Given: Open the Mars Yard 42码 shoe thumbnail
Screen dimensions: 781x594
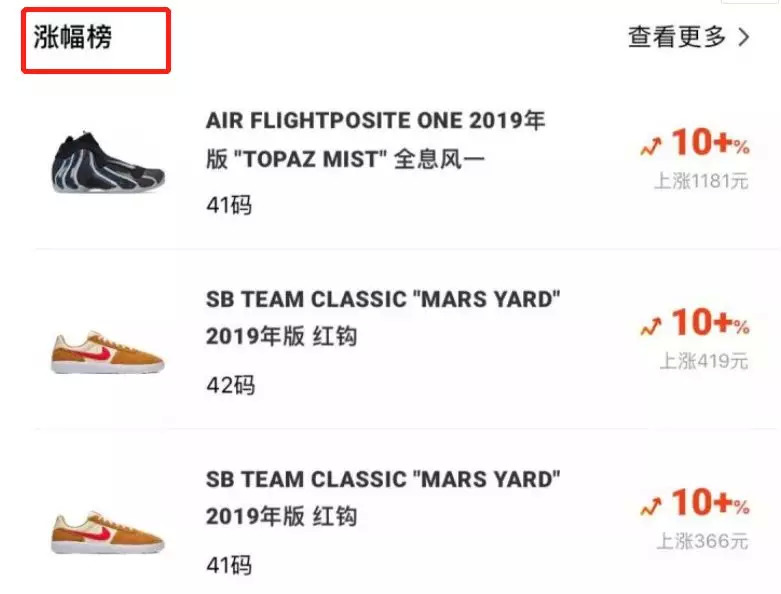Looking at the screenshot, I should (x=108, y=352).
